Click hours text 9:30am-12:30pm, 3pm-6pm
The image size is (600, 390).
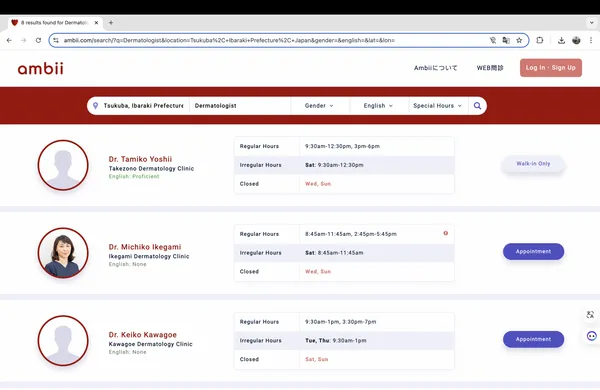[342, 146]
